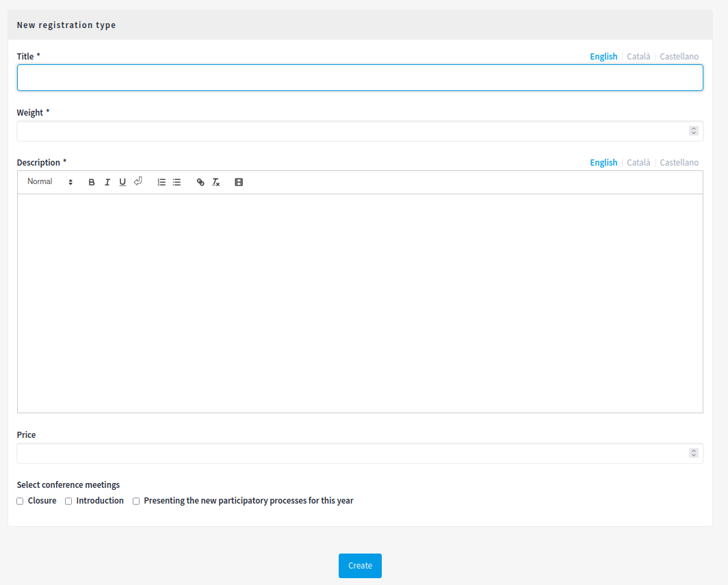Insert a video embed in description
728x585 pixels.
(x=239, y=182)
